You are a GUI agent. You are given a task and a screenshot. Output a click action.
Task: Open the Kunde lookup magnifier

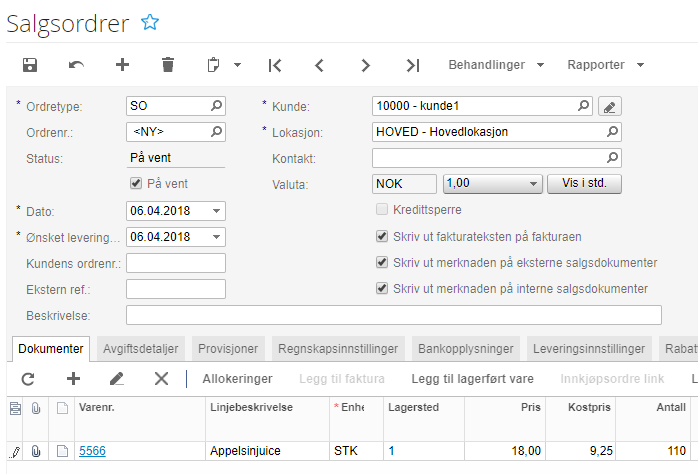point(583,106)
